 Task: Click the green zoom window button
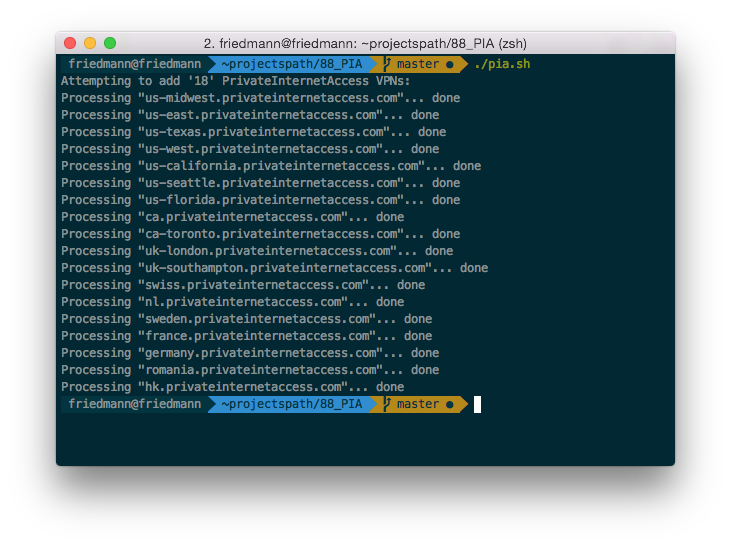[110, 43]
